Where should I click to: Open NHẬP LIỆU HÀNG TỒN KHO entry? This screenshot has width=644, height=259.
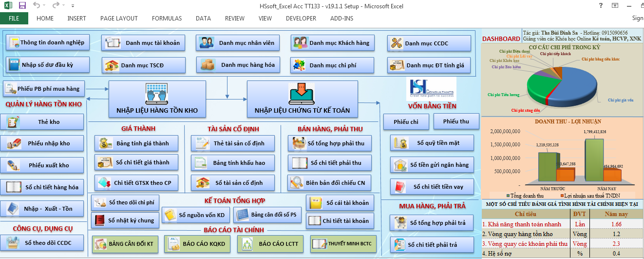(x=157, y=100)
